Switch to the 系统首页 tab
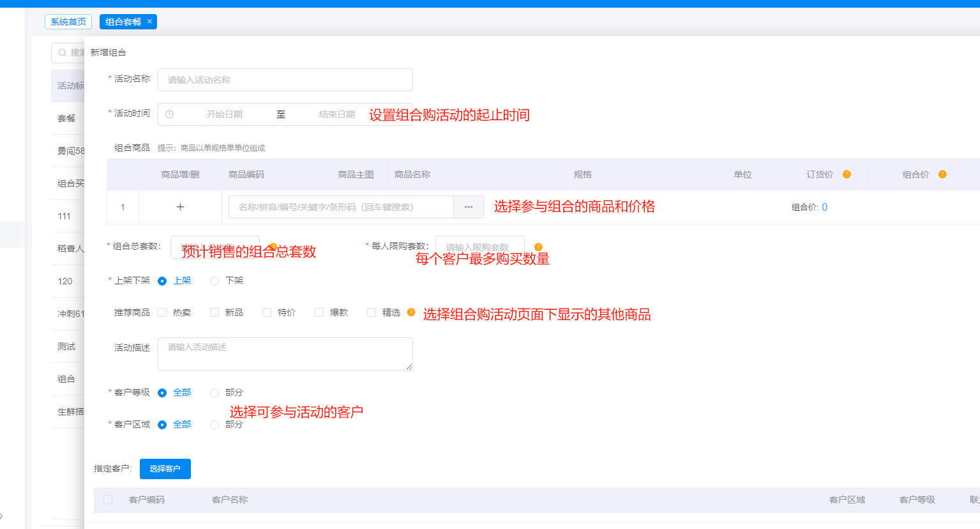 click(x=68, y=22)
